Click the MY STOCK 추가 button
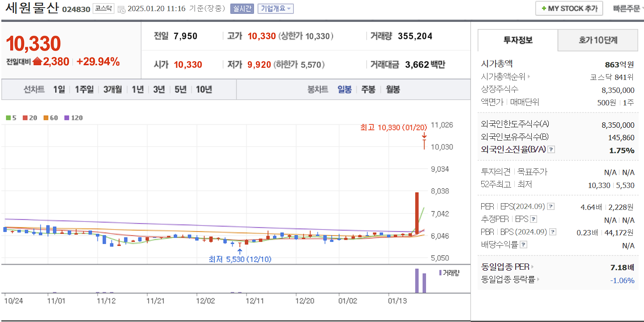The width and height of the screenshot is (644, 322). click(568, 8)
